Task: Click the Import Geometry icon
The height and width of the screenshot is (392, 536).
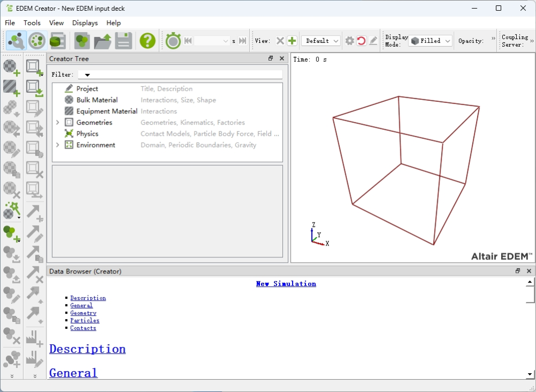Action: (x=35, y=87)
